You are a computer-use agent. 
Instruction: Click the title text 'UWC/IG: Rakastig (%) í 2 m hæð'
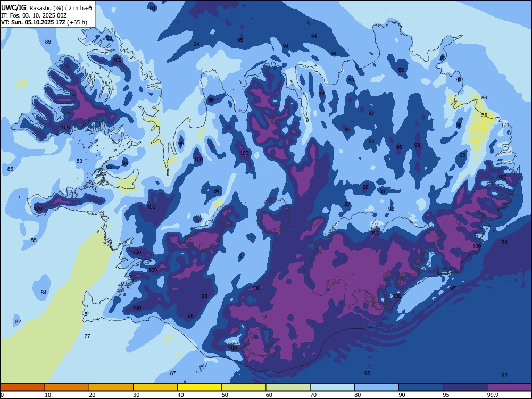pyautogui.click(x=46, y=7)
